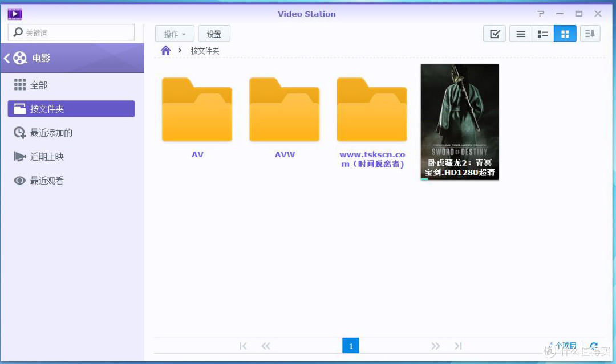Viewport: 616px width, 364px height.
Task: Switch to detailed list view
Action: [x=543, y=34]
